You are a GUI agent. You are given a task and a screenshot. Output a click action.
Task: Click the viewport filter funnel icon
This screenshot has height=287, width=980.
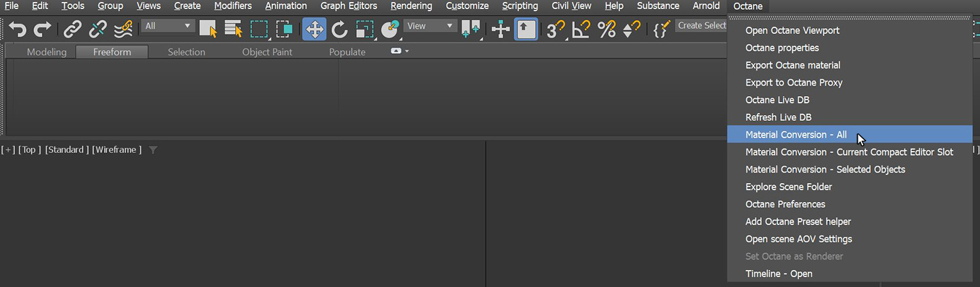pyautogui.click(x=153, y=150)
